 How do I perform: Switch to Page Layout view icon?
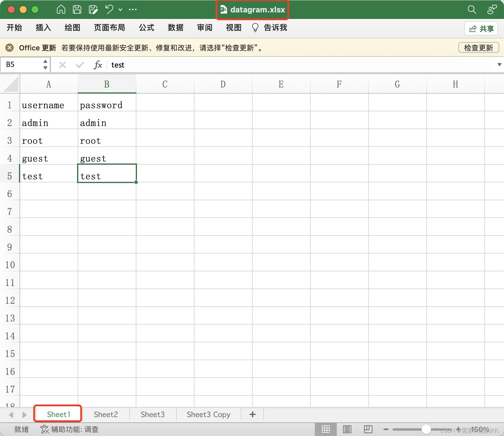pyautogui.click(x=347, y=429)
